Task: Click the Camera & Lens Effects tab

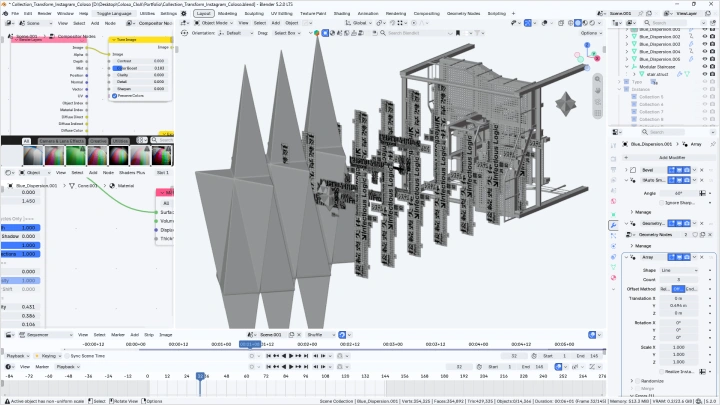Action: 62,141
